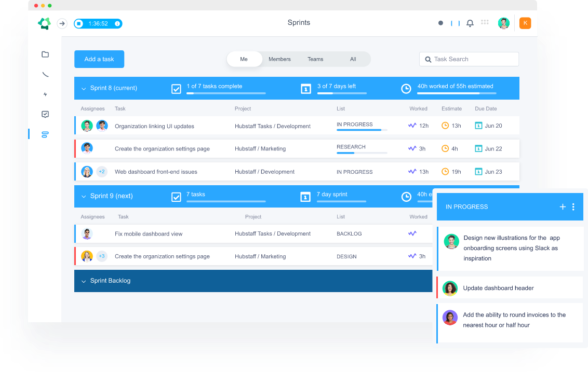
Task: Open the apps grid icon
Action: pos(485,22)
